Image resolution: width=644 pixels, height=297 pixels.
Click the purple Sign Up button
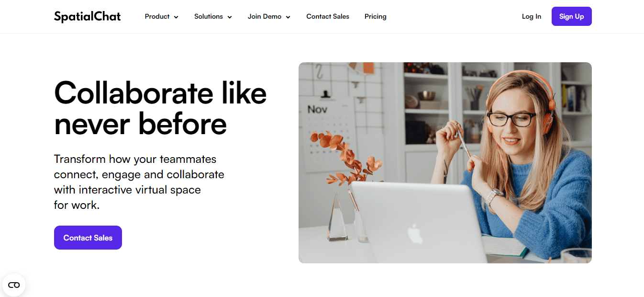click(x=572, y=16)
